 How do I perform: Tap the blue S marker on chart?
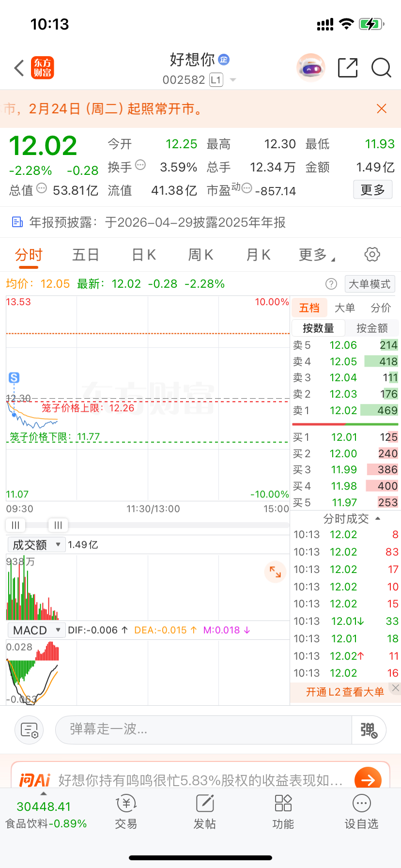pos(14,378)
